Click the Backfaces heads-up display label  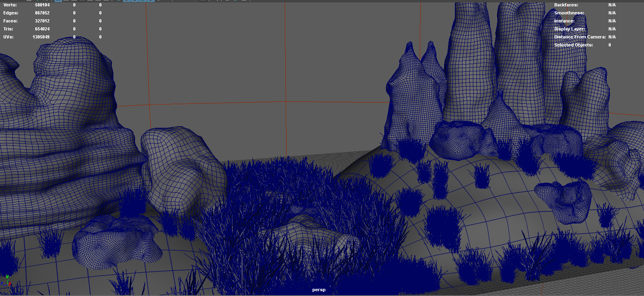click(566, 5)
